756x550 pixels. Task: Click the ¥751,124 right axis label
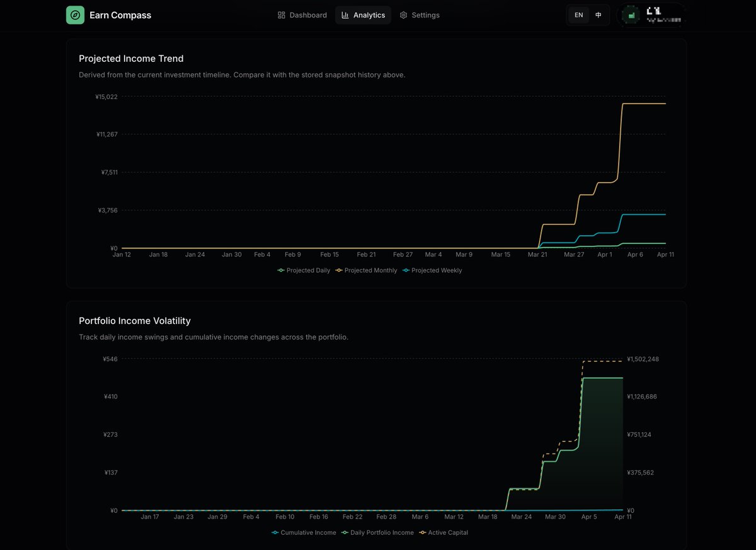click(641, 435)
